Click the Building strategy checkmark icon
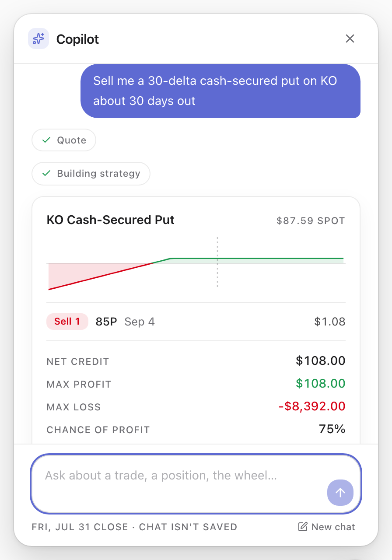 click(x=46, y=173)
